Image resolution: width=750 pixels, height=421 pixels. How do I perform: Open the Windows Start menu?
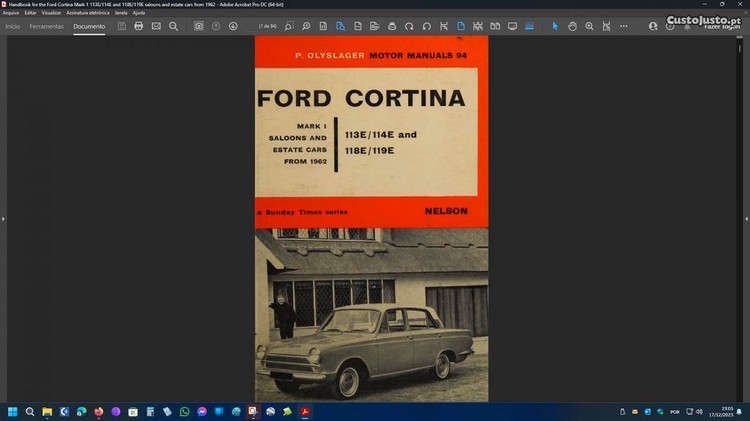[13, 411]
